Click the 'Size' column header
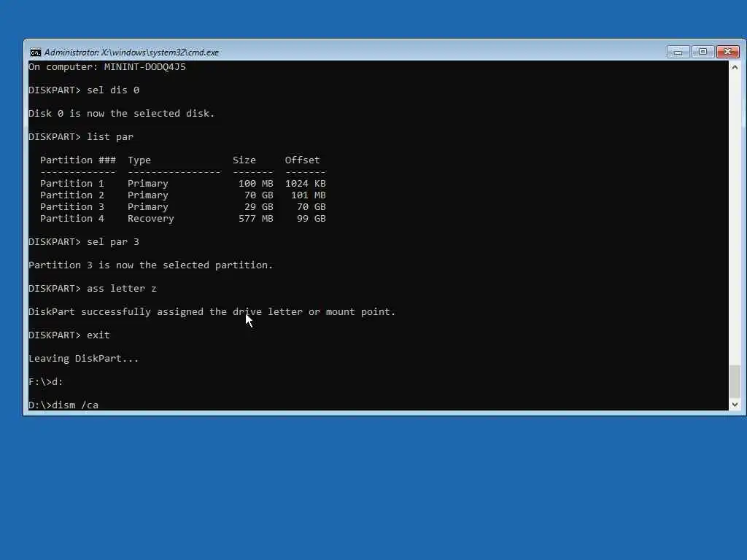The width and height of the screenshot is (747, 560). 244,160
